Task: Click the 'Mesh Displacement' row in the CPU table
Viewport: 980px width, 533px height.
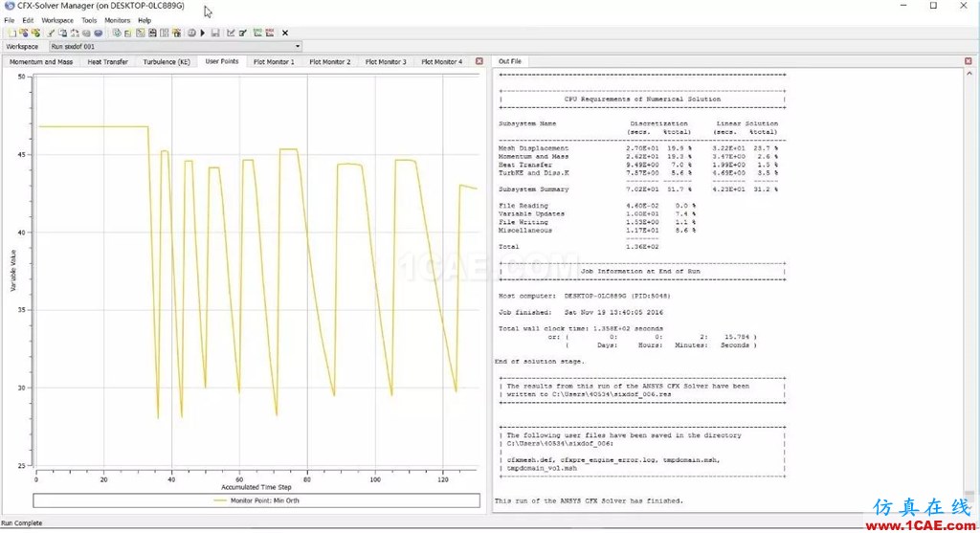Action: 638,148
